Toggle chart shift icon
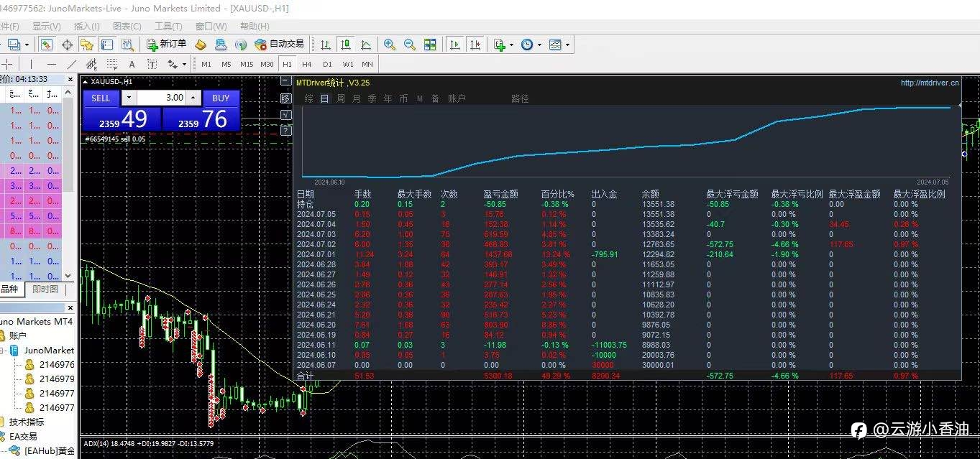This screenshot has width=980, height=459. (x=475, y=45)
